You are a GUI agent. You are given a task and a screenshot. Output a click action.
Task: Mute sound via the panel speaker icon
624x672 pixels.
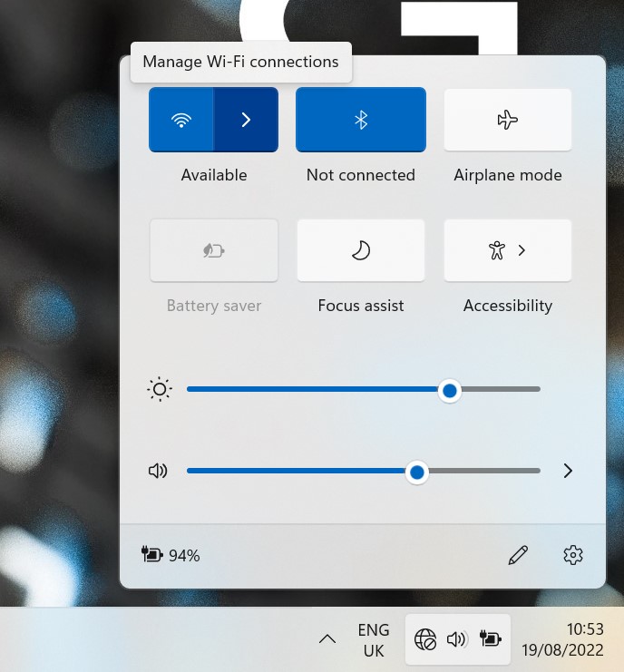pos(158,471)
